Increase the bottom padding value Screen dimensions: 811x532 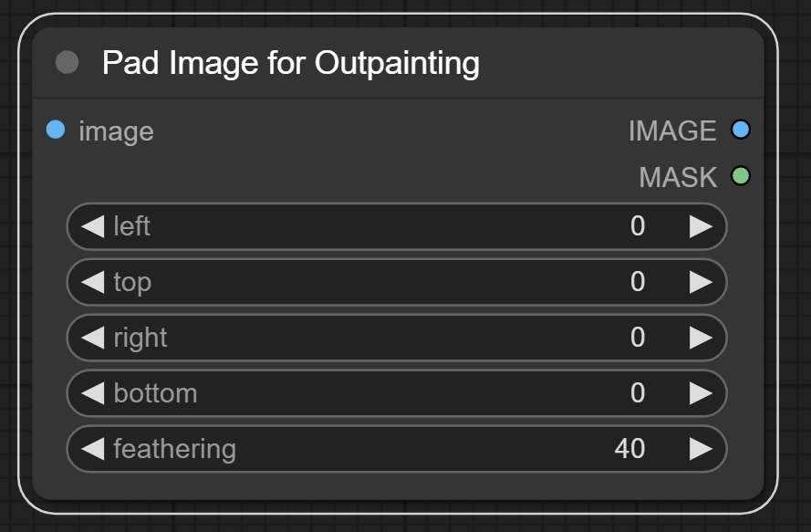(x=701, y=393)
